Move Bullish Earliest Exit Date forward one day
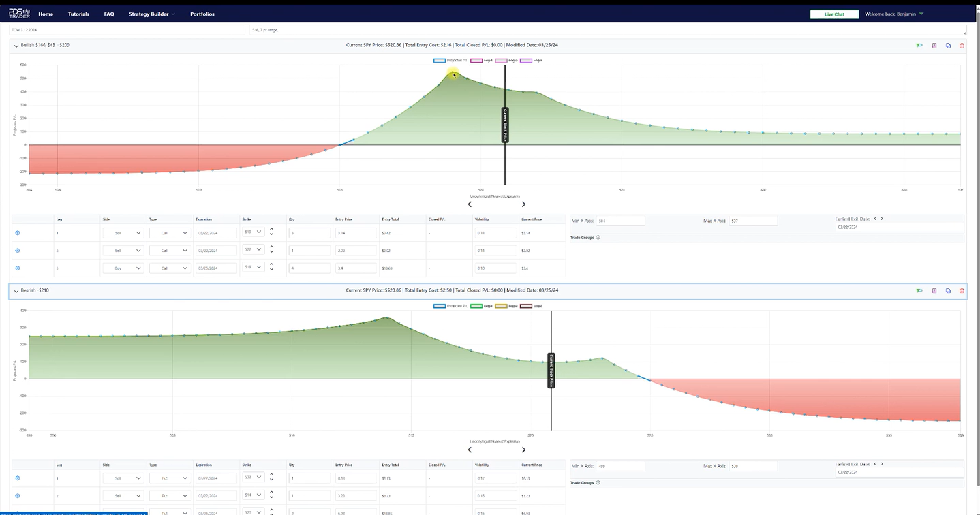 coord(882,219)
